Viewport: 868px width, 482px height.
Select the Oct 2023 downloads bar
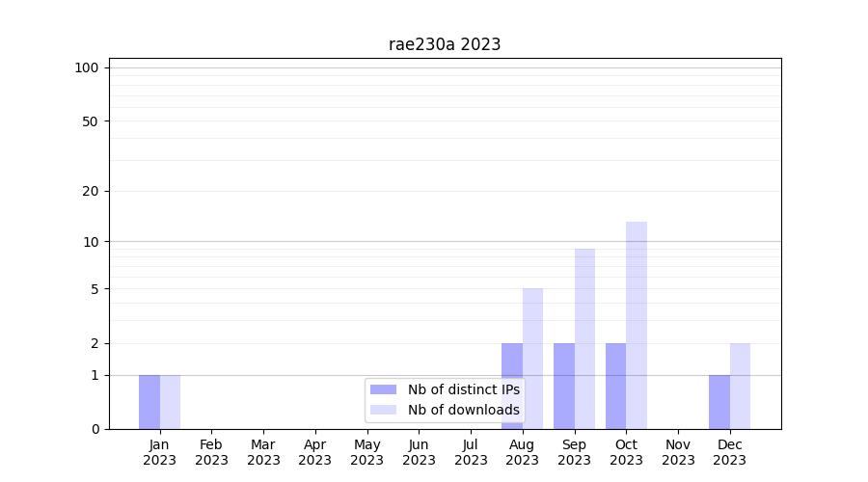coord(637,325)
